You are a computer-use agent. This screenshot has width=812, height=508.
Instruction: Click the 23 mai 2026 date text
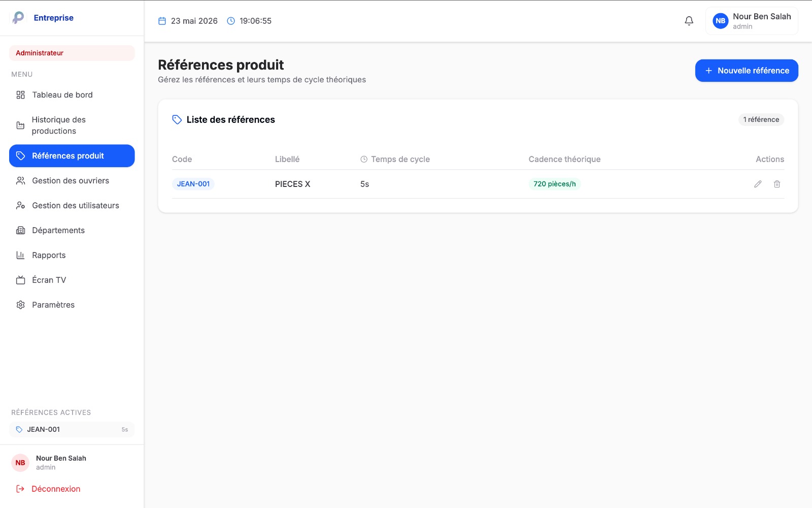click(x=194, y=21)
